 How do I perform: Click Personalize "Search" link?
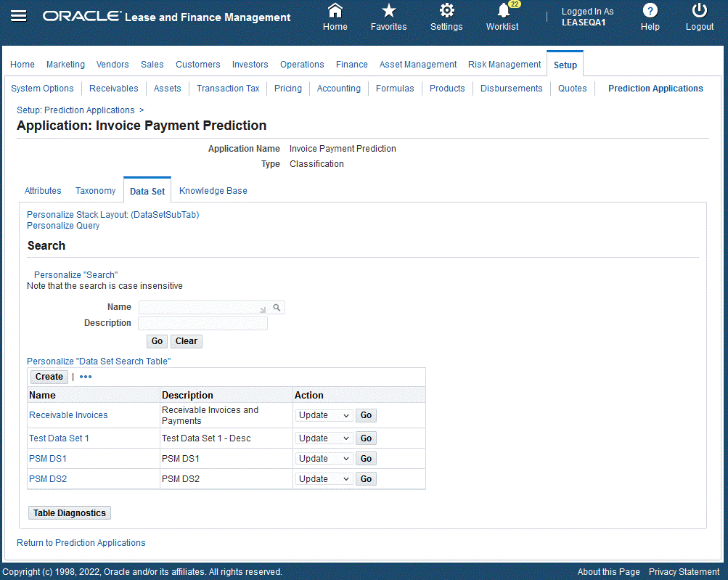(75, 275)
